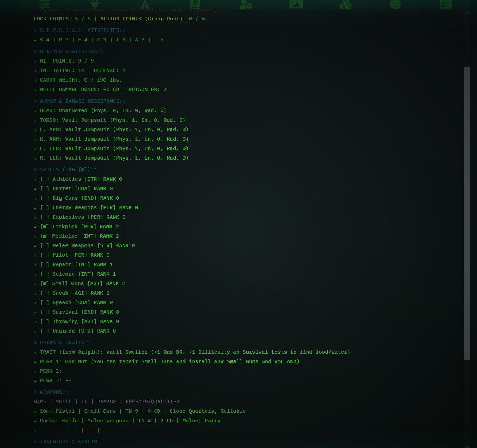477x448 pixels.
Task: Toggle the Barter [CHA] tag checkbox
Action: tap(45, 188)
